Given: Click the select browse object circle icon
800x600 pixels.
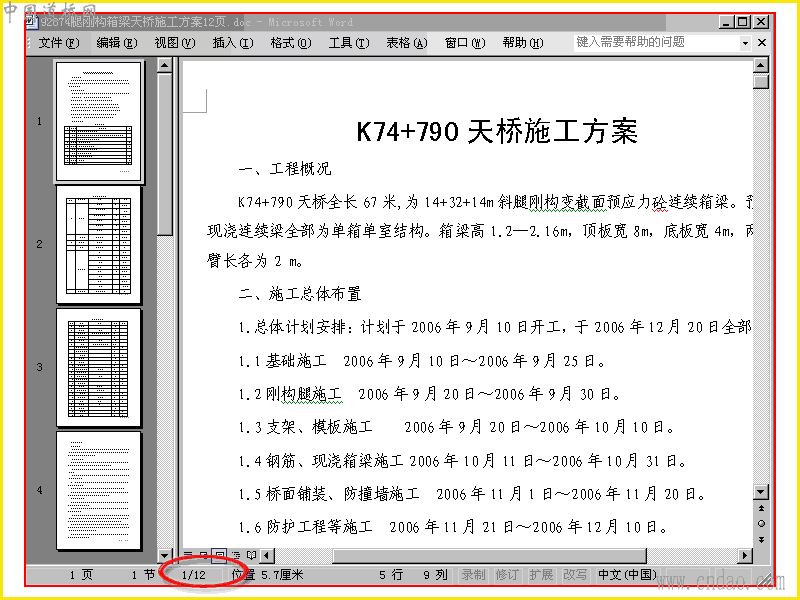Looking at the screenshot, I should 761,523.
